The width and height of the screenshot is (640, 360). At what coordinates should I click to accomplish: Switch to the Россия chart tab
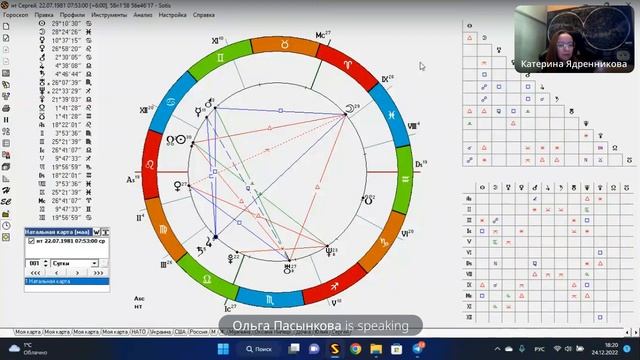pos(198,332)
